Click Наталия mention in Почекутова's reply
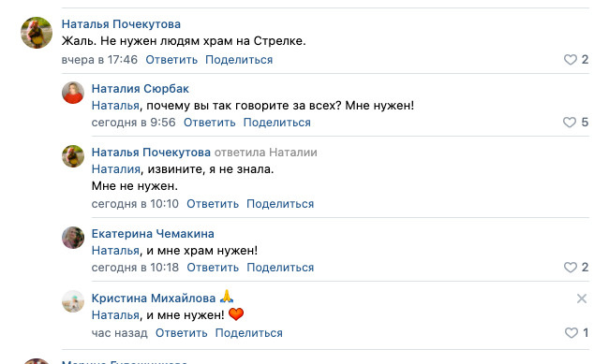Viewport: 609px width, 364px height. [116, 169]
